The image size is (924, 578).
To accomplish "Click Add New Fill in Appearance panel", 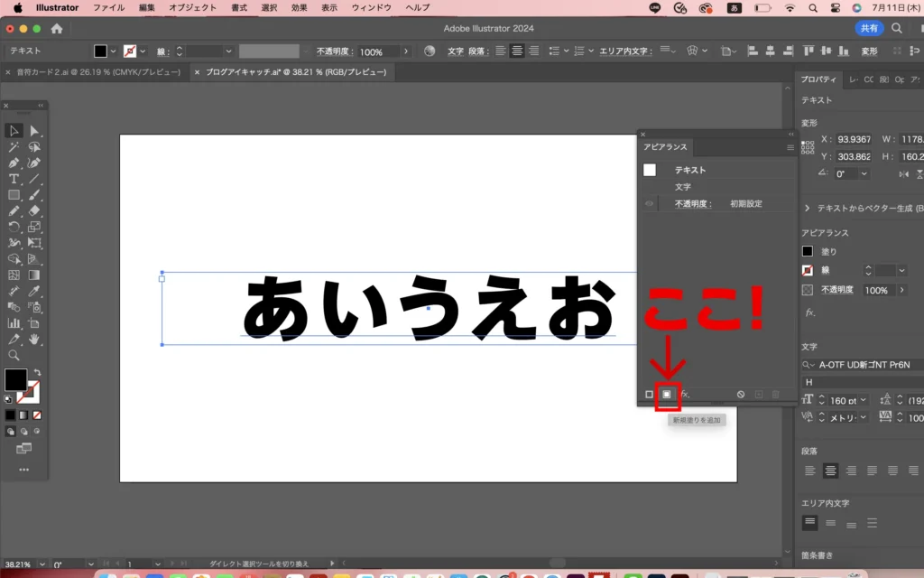I will [667, 394].
